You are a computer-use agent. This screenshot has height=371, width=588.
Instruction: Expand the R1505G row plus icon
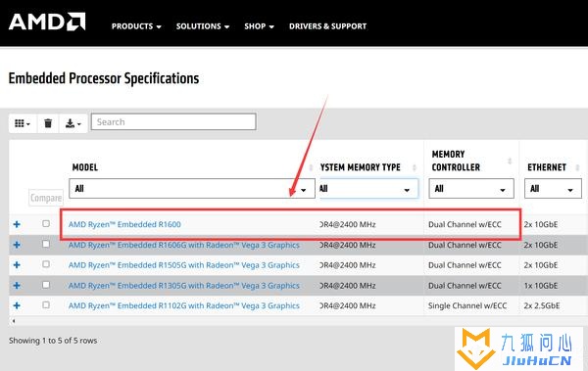click(17, 265)
